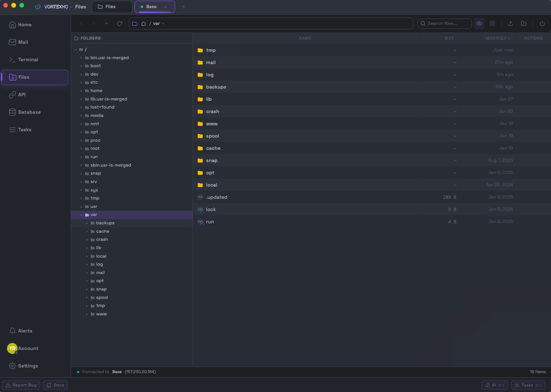Focus the Search files field
The image size is (551, 392).
(x=444, y=23)
